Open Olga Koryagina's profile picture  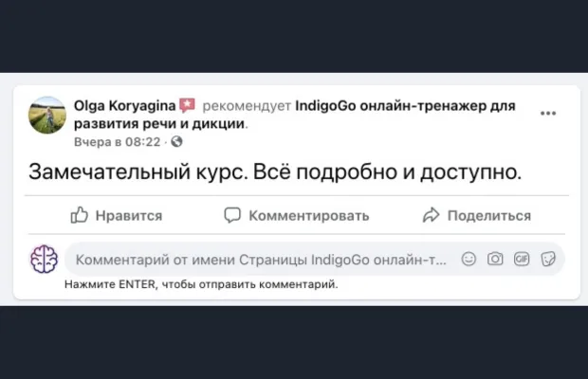pos(47,115)
